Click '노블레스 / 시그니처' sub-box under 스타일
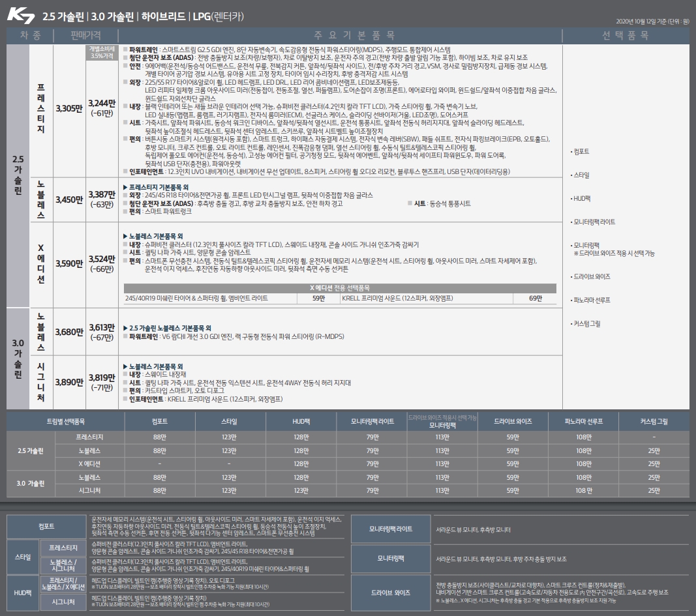 click(x=63, y=565)
